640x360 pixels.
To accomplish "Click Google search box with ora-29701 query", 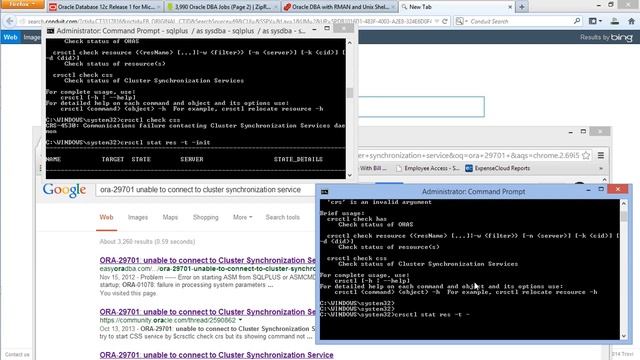I will tap(205, 190).
